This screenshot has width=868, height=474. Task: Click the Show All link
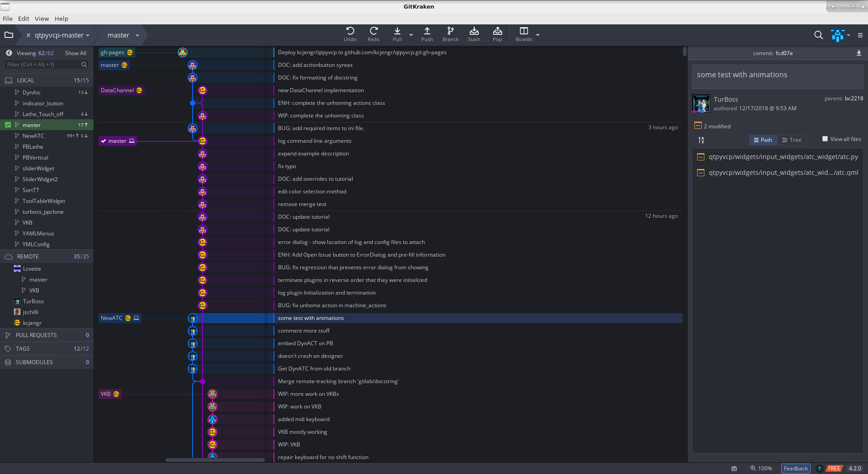point(75,53)
